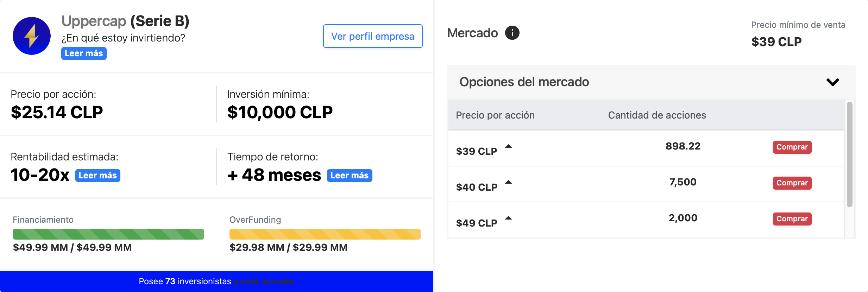Viewport: 868px width, 292px height.
Task: Click the yellow OverFunding progress bar
Action: [325, 234]
